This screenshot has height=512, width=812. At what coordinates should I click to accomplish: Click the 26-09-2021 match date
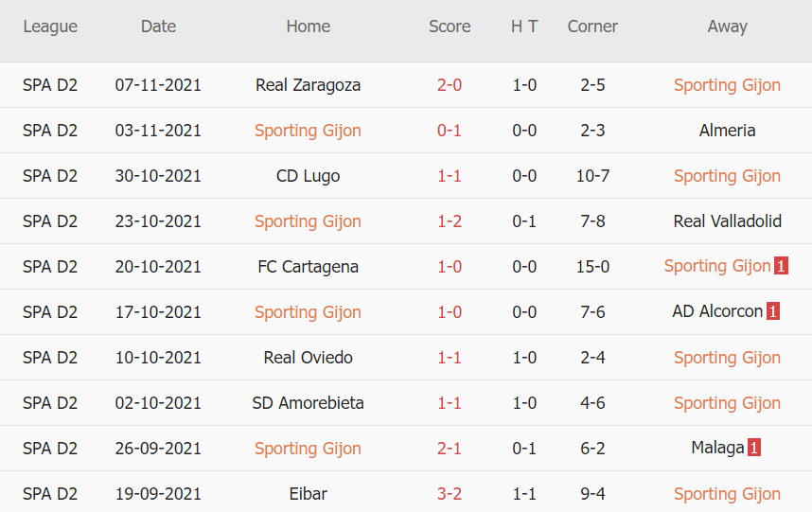[x=158, y=449]
